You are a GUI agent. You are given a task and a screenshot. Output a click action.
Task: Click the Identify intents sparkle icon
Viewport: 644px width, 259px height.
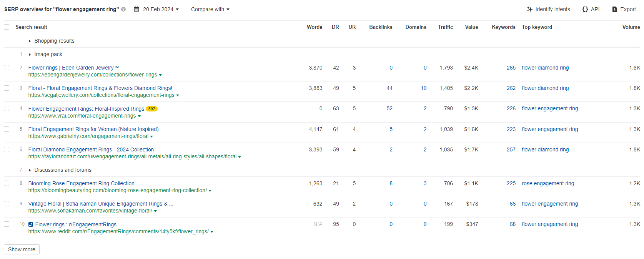pos(529,9)
